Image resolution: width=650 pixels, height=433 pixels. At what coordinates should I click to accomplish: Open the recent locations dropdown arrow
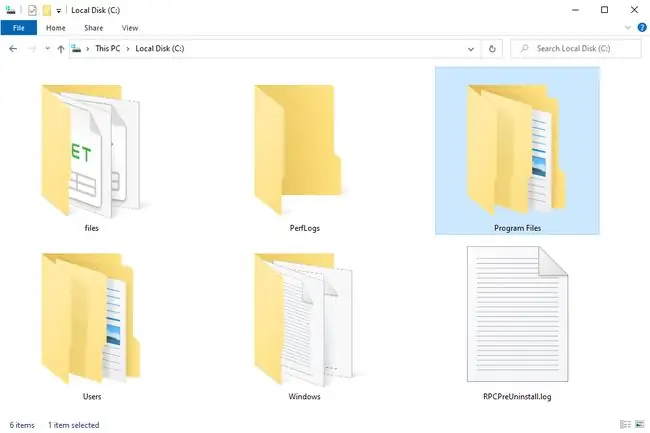[x=48, y=48]
